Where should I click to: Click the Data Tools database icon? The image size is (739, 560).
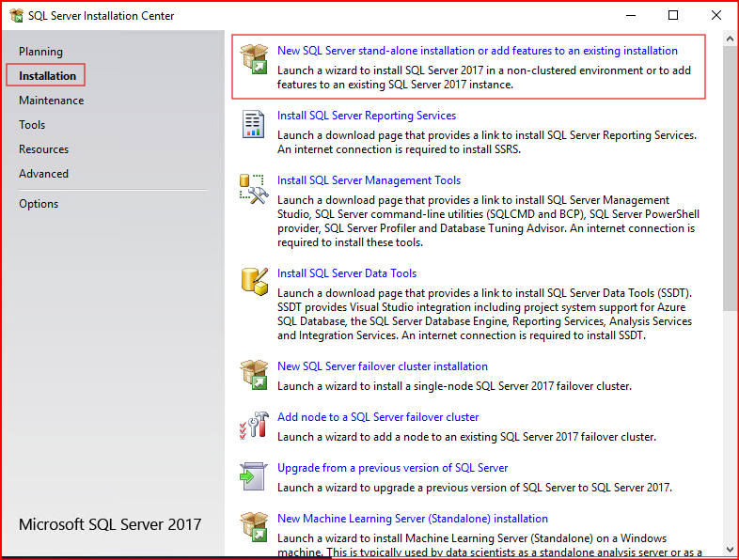[255, 282]
